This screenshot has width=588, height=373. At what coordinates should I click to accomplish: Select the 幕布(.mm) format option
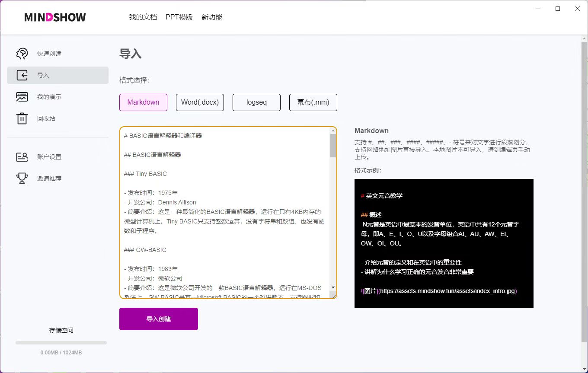(313, 102)
